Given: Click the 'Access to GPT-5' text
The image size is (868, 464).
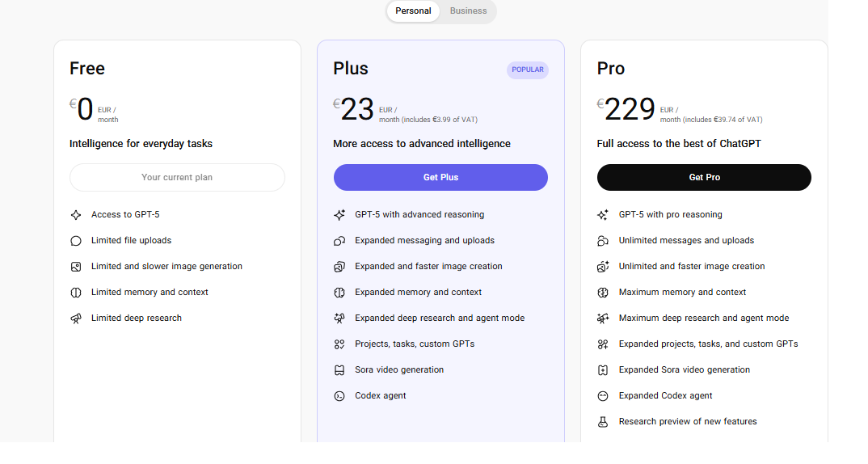Looking at the screenshot, I should pos(125,215).
